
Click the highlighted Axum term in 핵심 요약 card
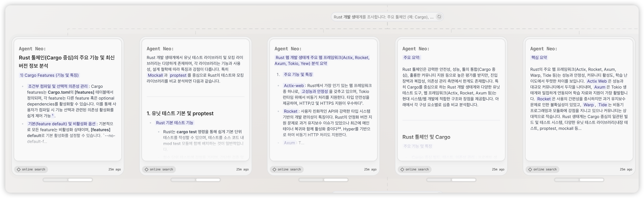pos(600,87)
